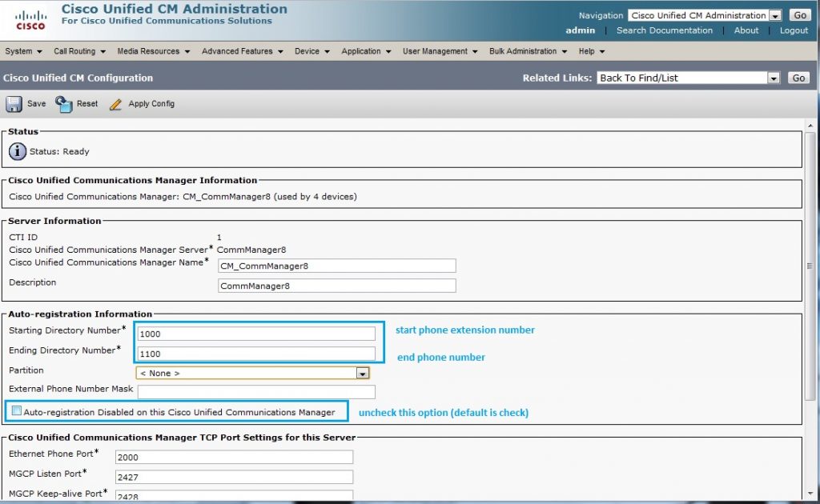
Task: Click the Cisco logo
Action: [30, 20]
